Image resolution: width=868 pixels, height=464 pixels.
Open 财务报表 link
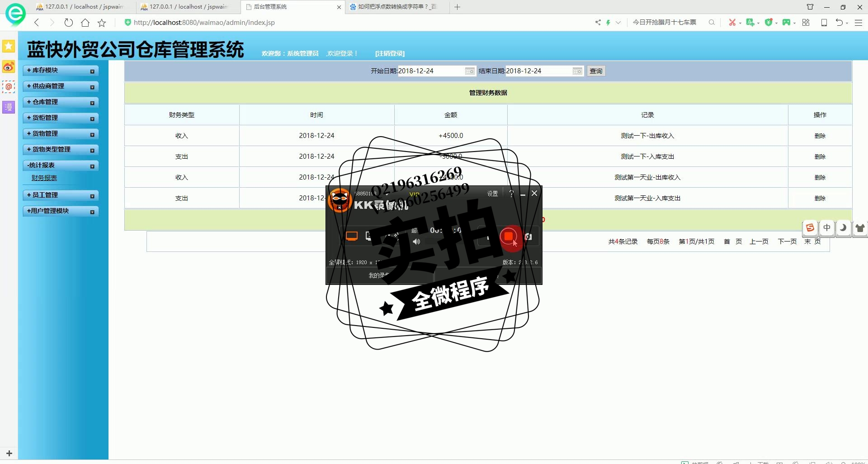click(x=44, y=178)
